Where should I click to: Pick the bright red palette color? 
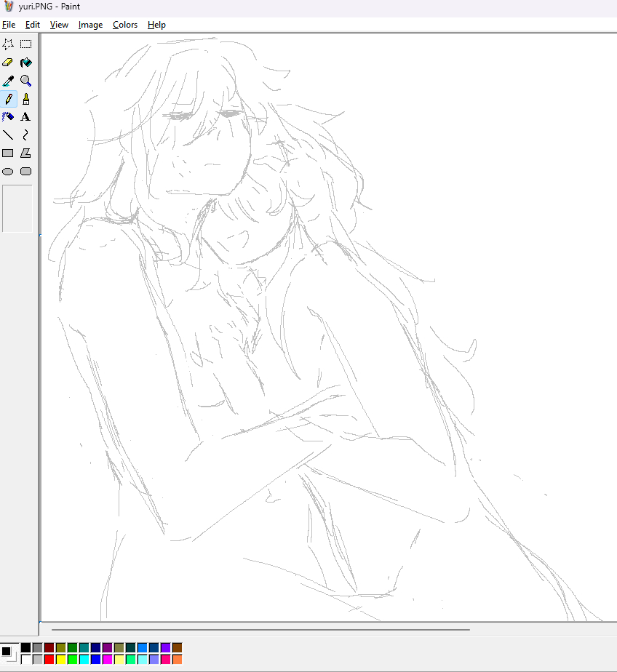(x=49, y=659)
